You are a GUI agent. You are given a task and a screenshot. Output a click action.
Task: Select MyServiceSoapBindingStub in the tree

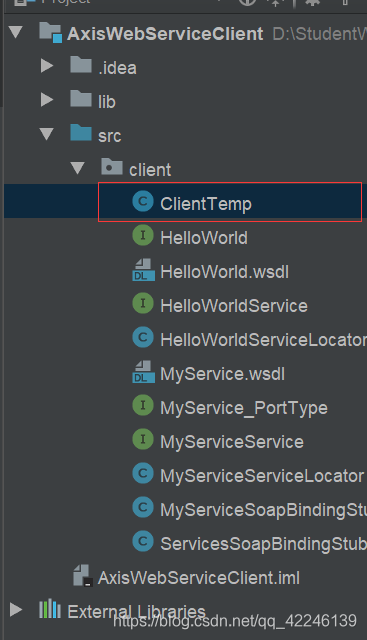pos(263,510)
